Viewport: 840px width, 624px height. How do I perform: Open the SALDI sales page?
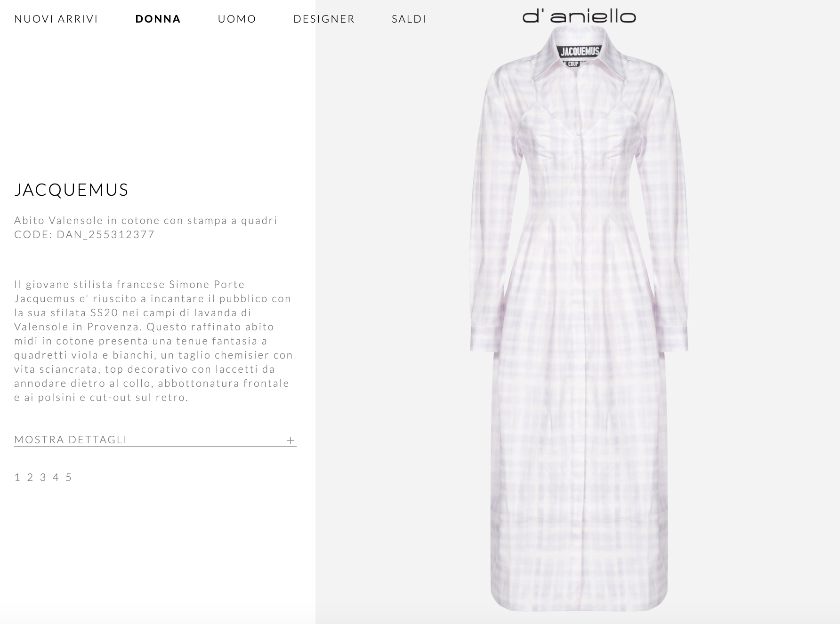point(409,19)
